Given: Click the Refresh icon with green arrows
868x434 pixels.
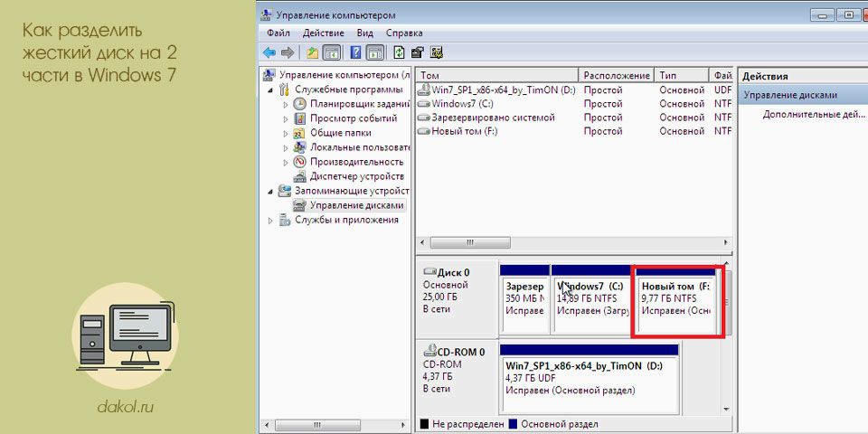Looking at the screenshot, I should pyautogui.click(x=399, y=52).
